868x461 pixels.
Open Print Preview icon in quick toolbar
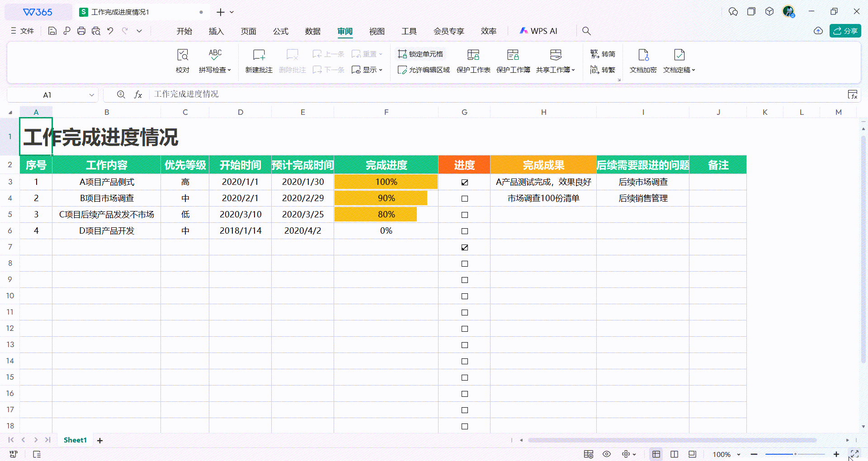(x=96, y=31)
